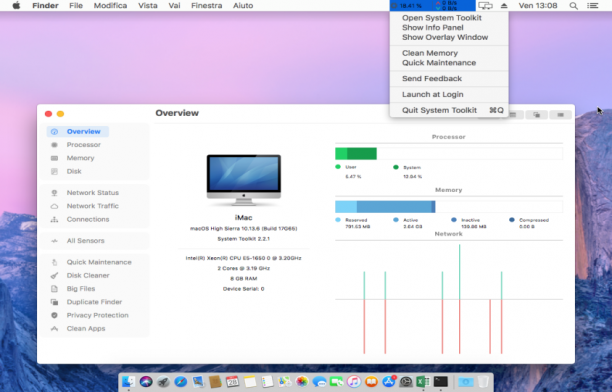Open the Finestra menu

coord(206,5)
